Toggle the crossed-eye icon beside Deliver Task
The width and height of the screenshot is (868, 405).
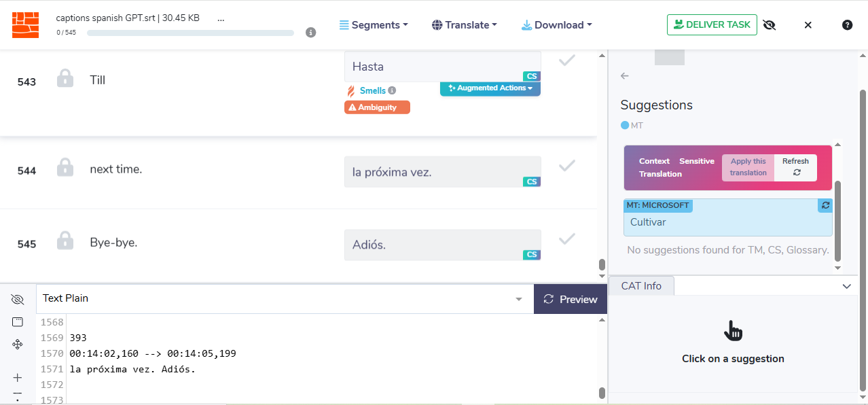pos(770,24)
